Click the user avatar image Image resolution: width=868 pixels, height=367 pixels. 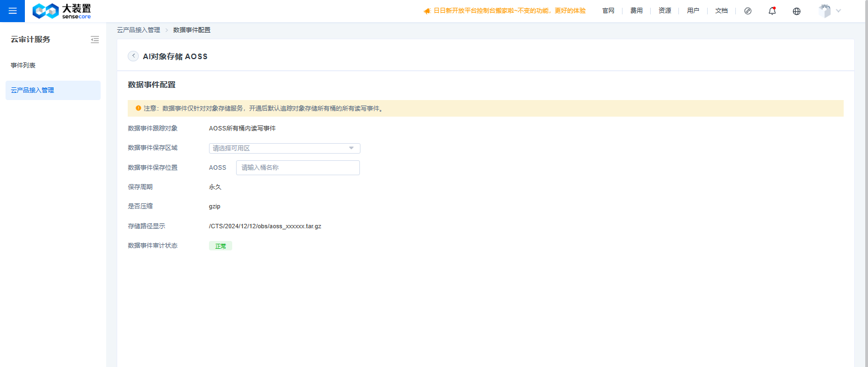[824, 11]
